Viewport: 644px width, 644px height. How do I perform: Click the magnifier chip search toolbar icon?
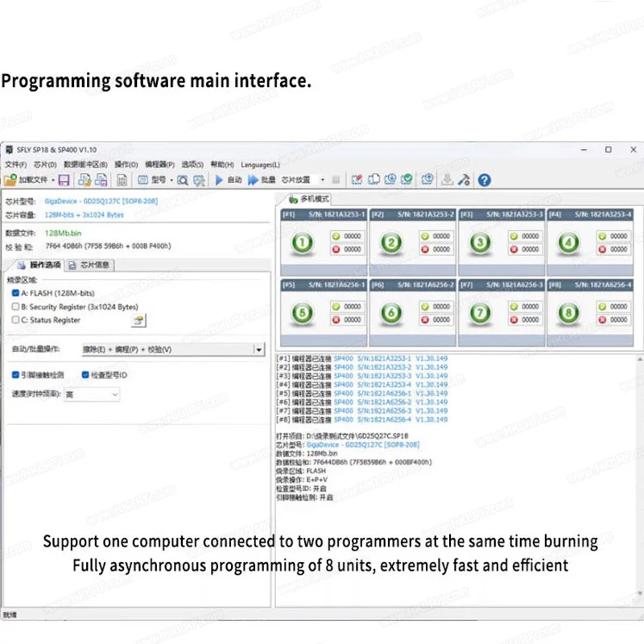coord(183,180)
